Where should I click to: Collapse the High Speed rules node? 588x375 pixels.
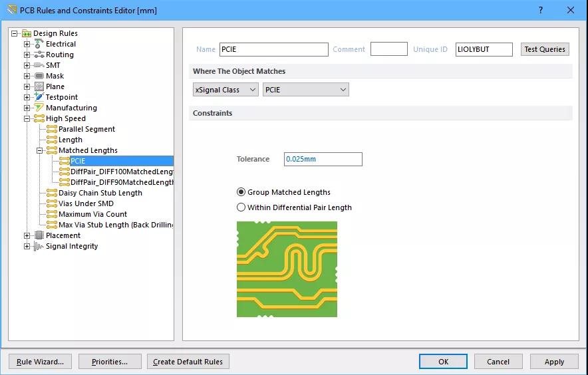pyautogui.click(x=27, y=118)
